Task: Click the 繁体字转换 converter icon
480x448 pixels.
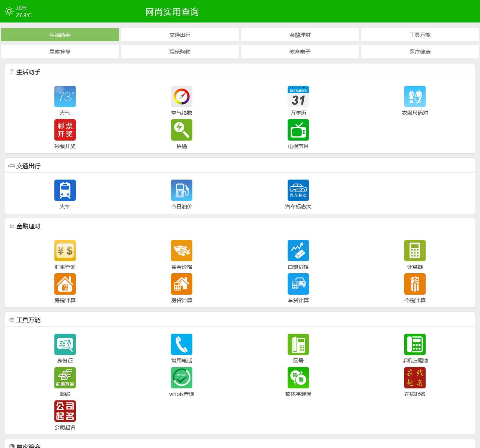Action: 298,378
